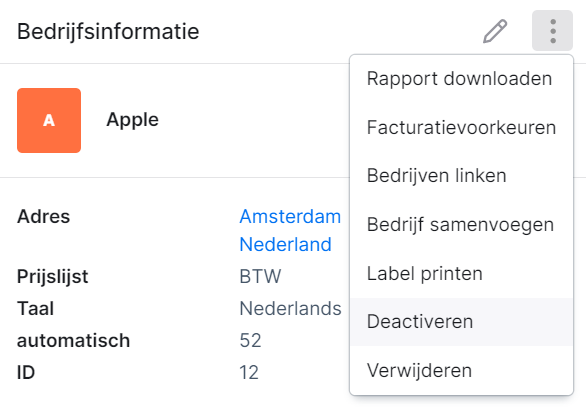Image resolution: width=586 pixels, height=410 pixels.
Task: Click the Apple company name
Action: 133,120
